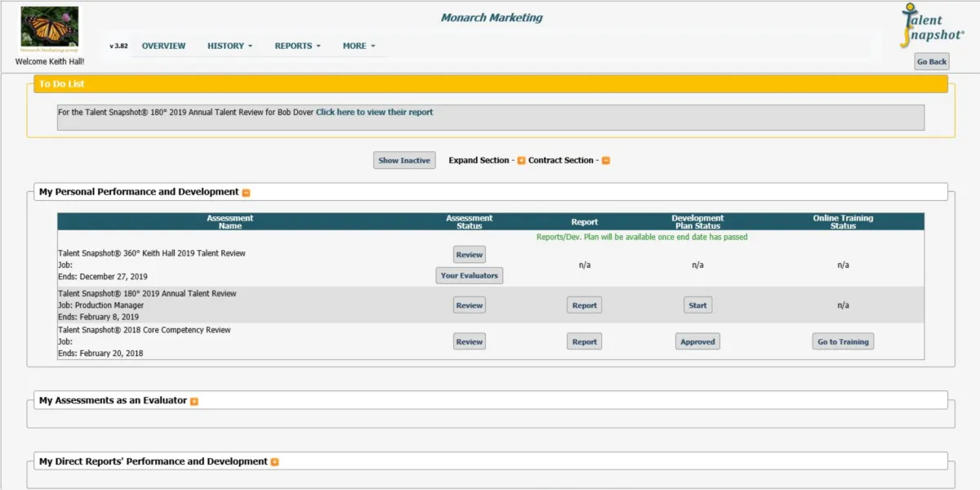The width and height of the screenshot is (980, 490).
Task: Open the Reports dropdown menu
Action: point(297,46)
